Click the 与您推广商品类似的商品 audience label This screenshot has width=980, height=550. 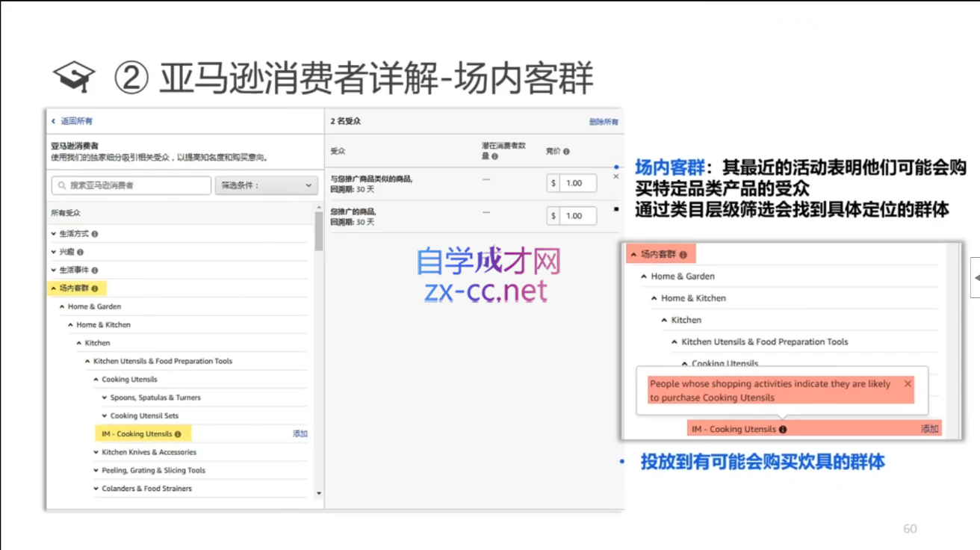[x=371, y=179]
